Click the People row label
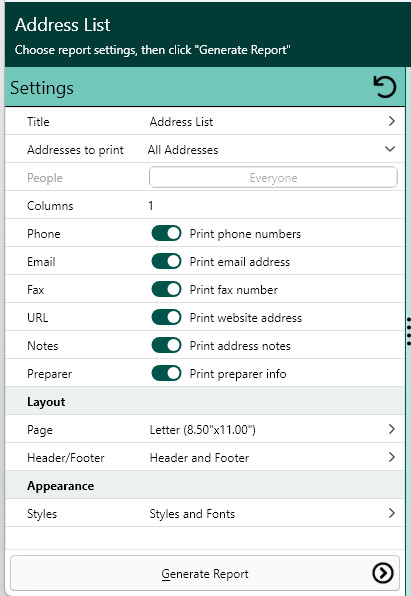 coord(45,178)
